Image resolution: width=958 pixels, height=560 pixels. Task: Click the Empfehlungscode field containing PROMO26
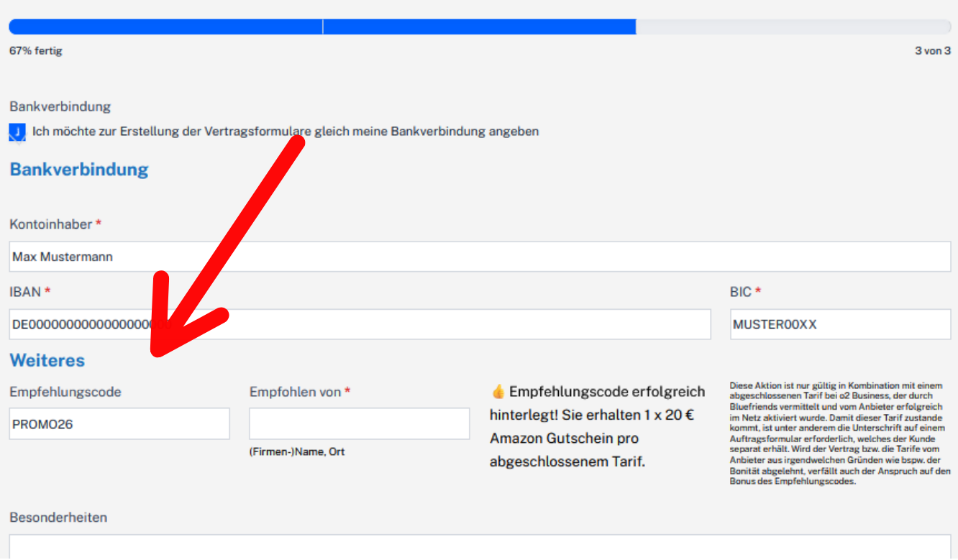tap(119, 424)
